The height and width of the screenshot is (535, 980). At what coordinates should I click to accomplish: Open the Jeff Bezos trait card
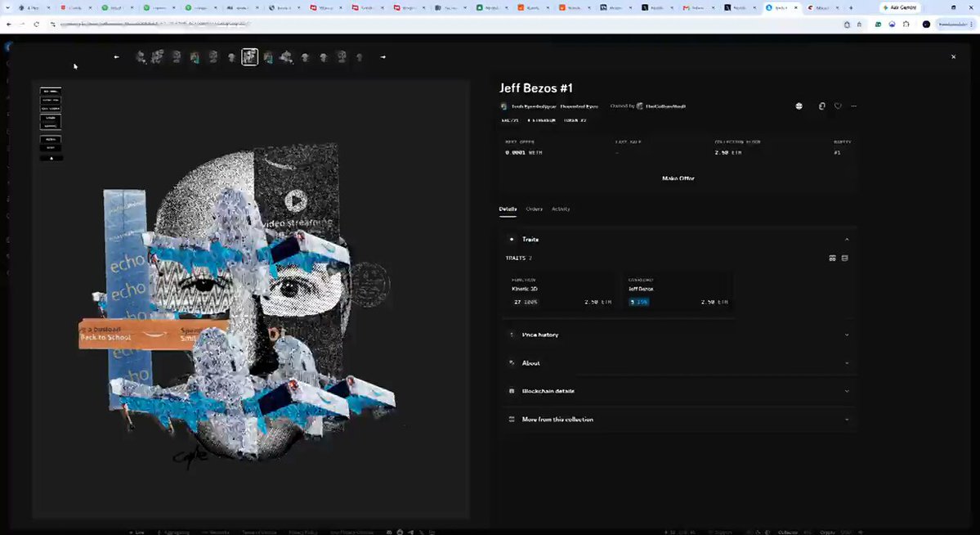(678, 291)
